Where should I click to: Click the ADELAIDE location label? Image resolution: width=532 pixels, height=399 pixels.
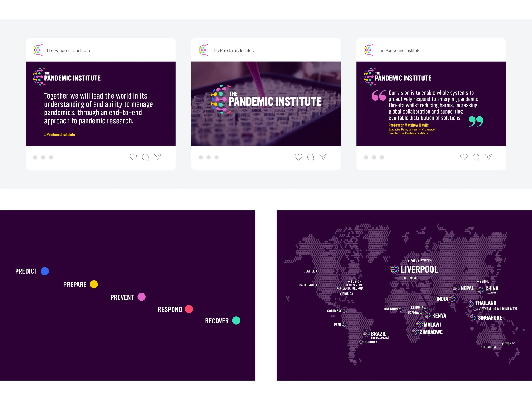[487, 347]
